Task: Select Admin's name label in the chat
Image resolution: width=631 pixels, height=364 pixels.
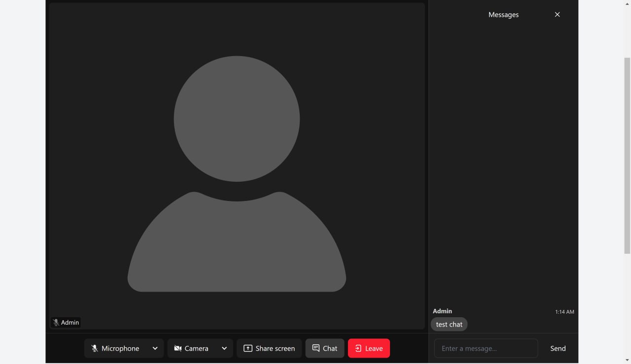Action: pyautogui.click(x=442, y=311)
